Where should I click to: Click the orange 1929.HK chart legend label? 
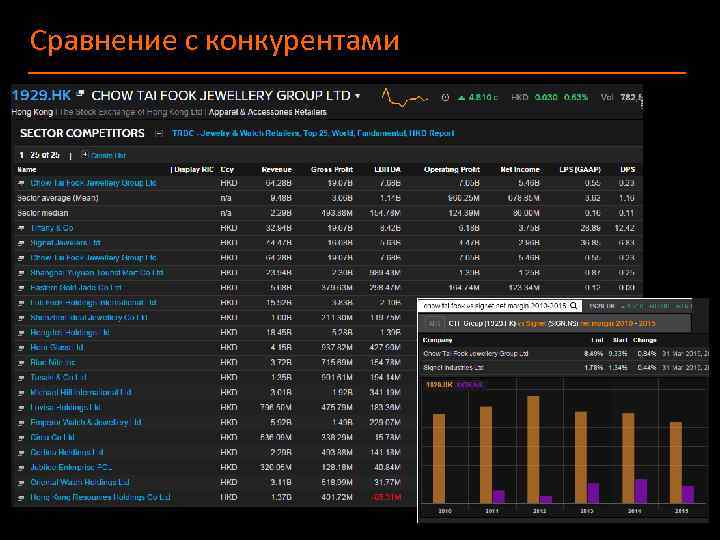439,385
